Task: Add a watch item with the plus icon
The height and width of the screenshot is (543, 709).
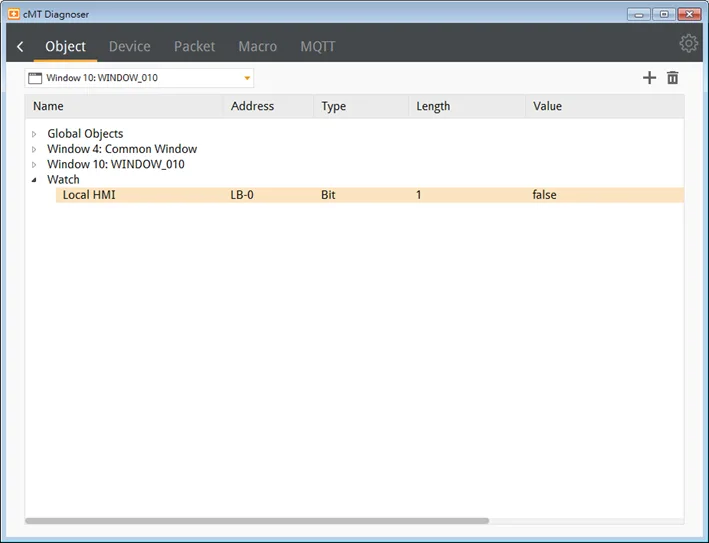Action: 649,78
